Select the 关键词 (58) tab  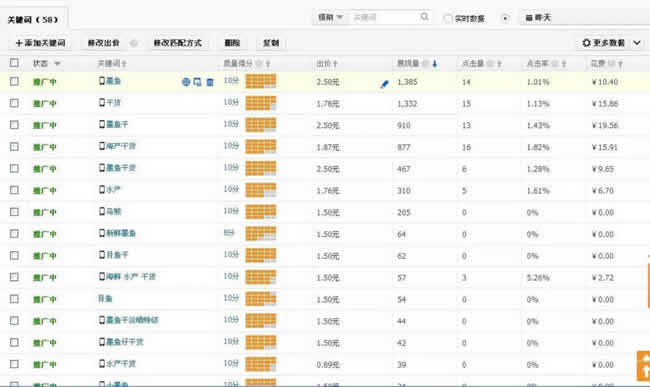click(x=33, y=19)
